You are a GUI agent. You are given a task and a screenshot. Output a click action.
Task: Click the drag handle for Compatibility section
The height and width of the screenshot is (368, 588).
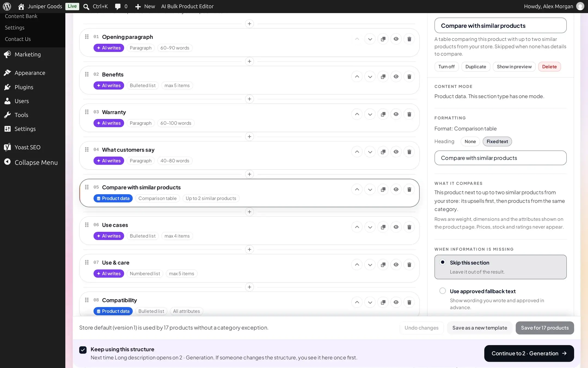pyautogui.click(x=87, y=300)
